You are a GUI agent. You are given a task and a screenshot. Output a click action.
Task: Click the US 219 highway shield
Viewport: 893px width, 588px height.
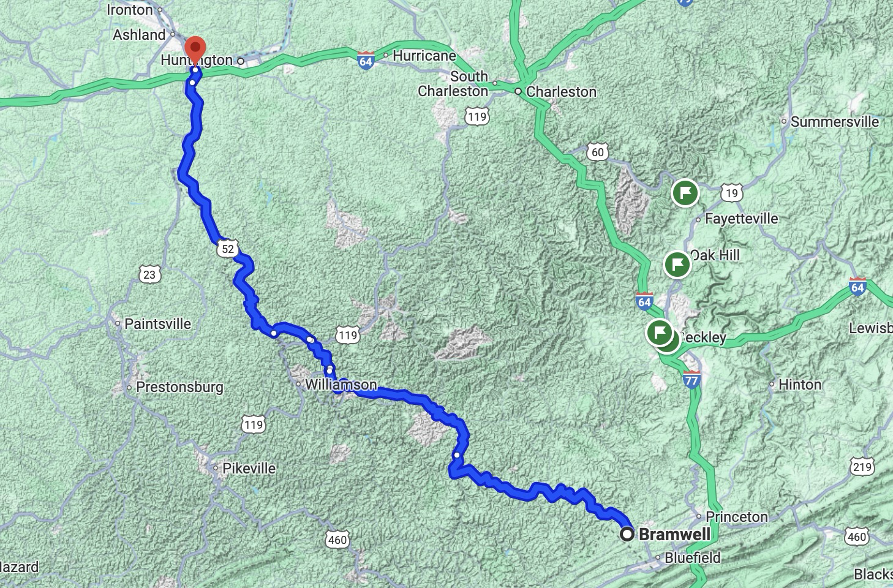(862, 467)
